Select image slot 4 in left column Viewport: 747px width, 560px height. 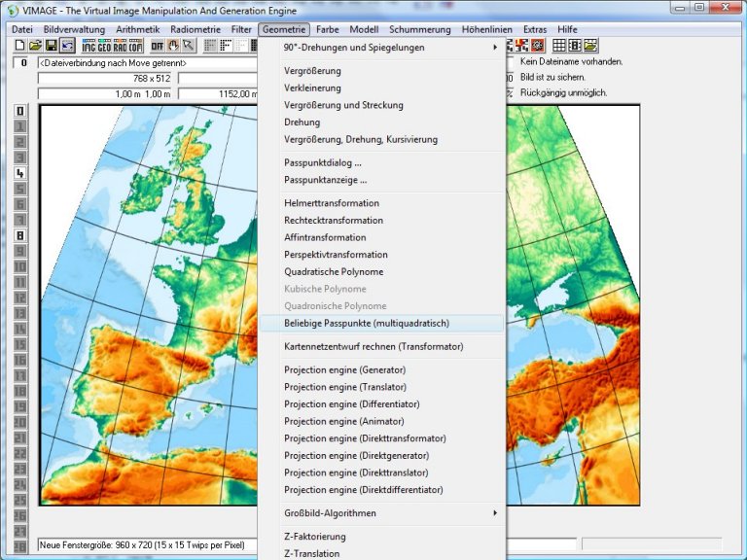pos(19,173)
